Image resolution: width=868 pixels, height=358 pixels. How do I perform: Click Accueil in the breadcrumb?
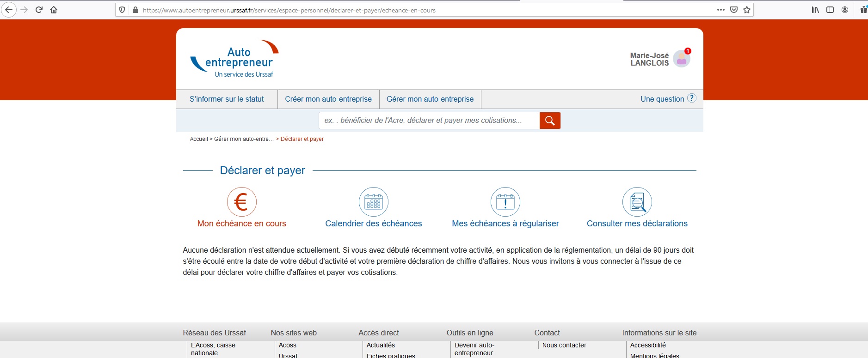point(199,139)
